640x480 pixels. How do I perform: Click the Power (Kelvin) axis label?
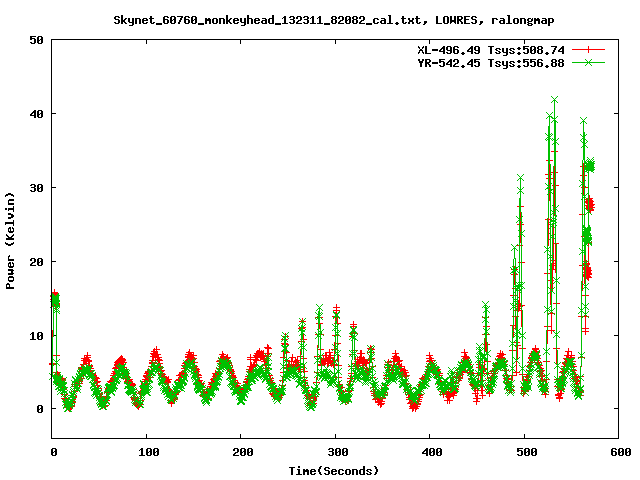(10, 241)
